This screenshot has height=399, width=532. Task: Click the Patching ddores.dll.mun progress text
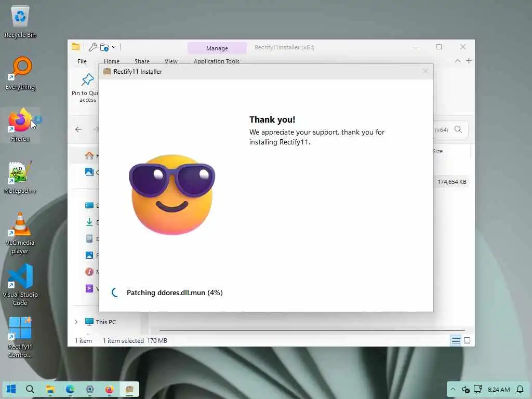click(x=175, y=292)
